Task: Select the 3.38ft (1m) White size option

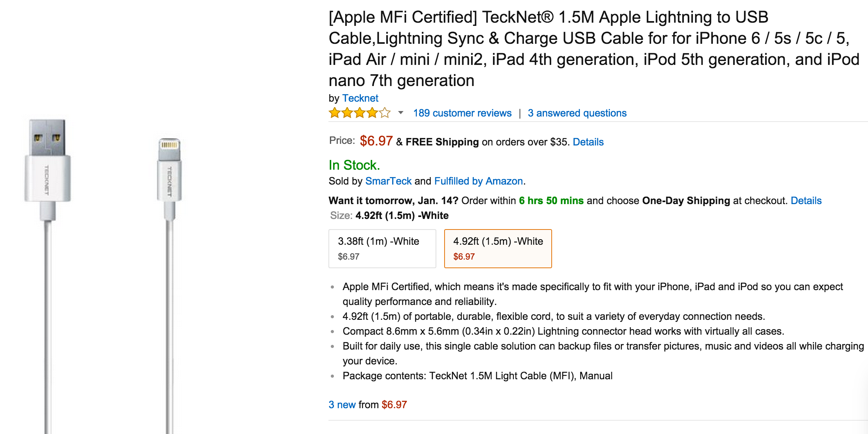Action: point(382,248)
